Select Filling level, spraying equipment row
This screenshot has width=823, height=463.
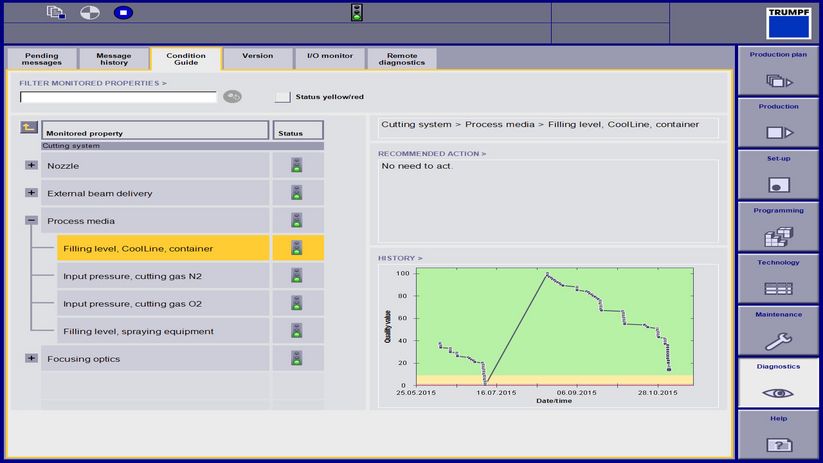pos(163,331)
